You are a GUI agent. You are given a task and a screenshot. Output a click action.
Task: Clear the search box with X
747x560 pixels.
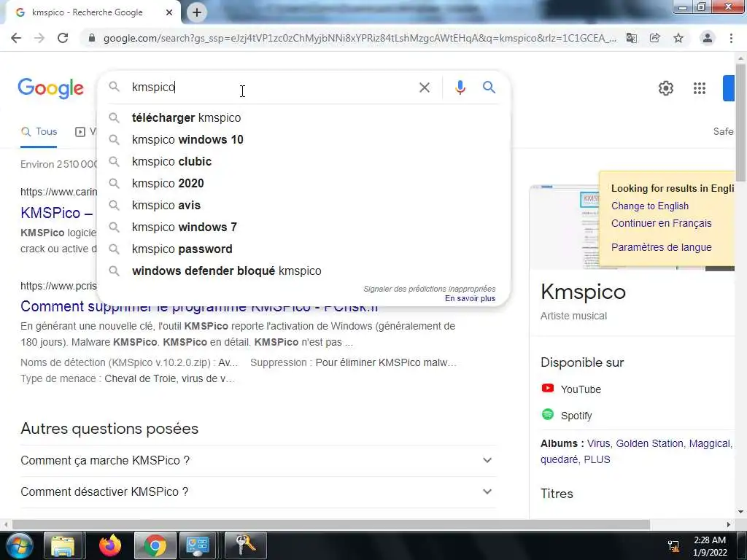(x=425, y=87)
